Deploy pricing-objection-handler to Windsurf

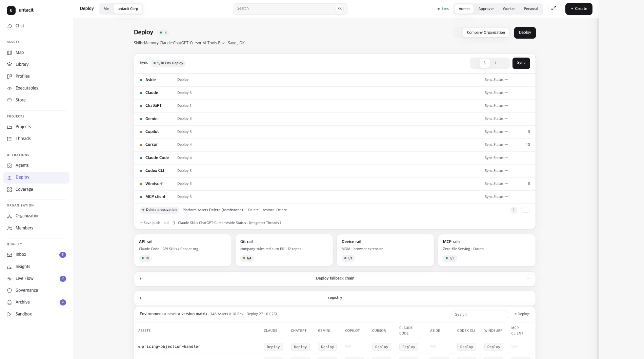click(494, 347)
